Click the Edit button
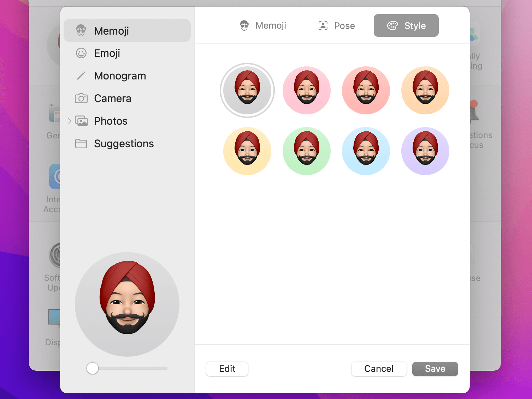 [x=227, y=369]
